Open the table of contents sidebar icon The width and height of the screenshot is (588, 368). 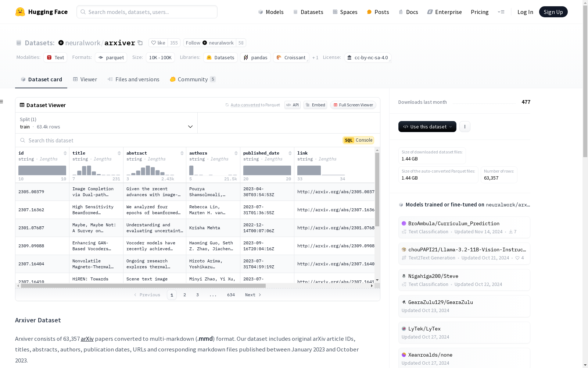tap(2, 102)
